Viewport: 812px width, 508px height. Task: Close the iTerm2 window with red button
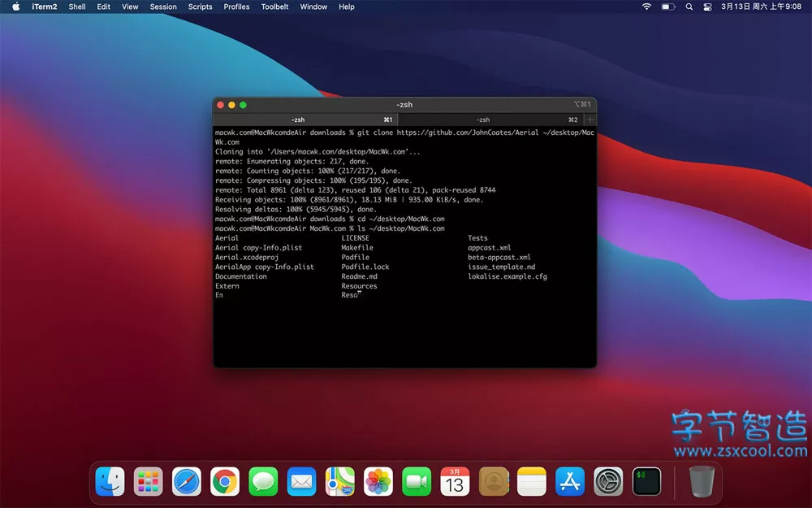(x=220, y=105)
